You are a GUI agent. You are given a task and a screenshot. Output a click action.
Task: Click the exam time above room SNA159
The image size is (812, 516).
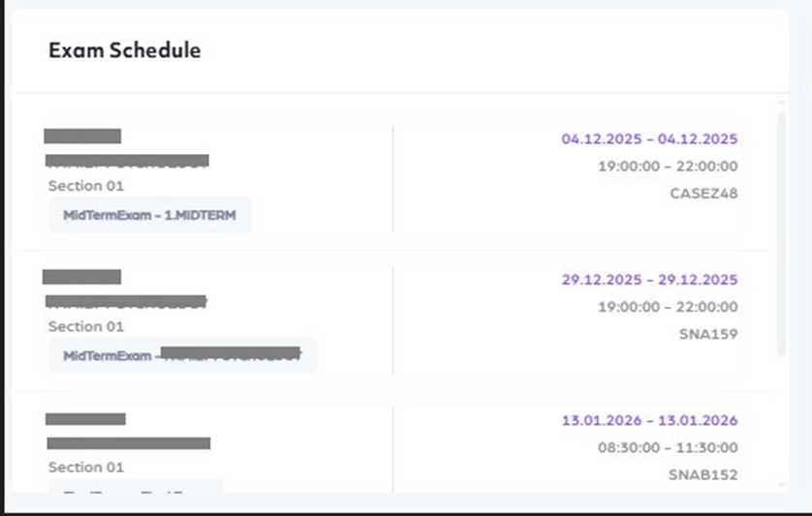point(668,307)
